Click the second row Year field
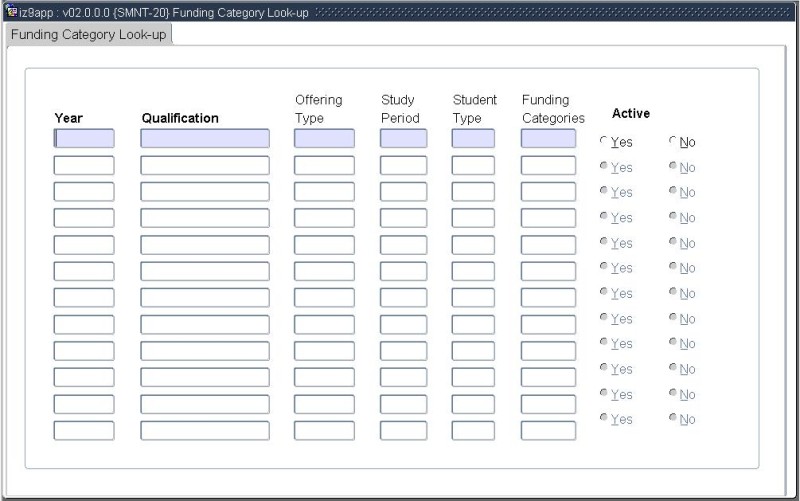The image size is (800, 501). [84, 165]
